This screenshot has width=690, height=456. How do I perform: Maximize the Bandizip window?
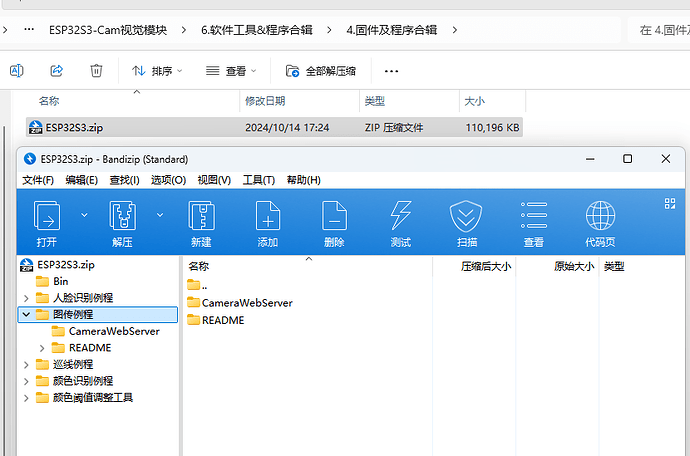pyautogui.click(x=628, y=159)
